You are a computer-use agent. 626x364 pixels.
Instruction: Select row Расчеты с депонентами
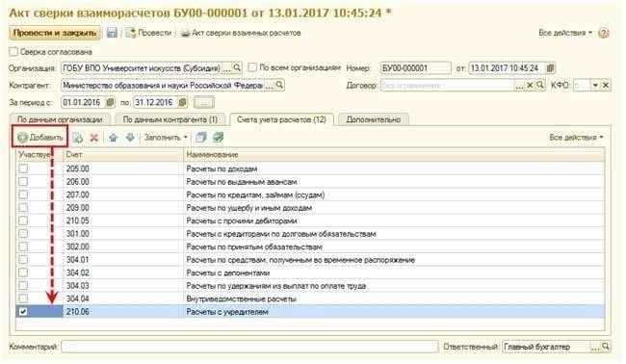(x=310, y=273)
